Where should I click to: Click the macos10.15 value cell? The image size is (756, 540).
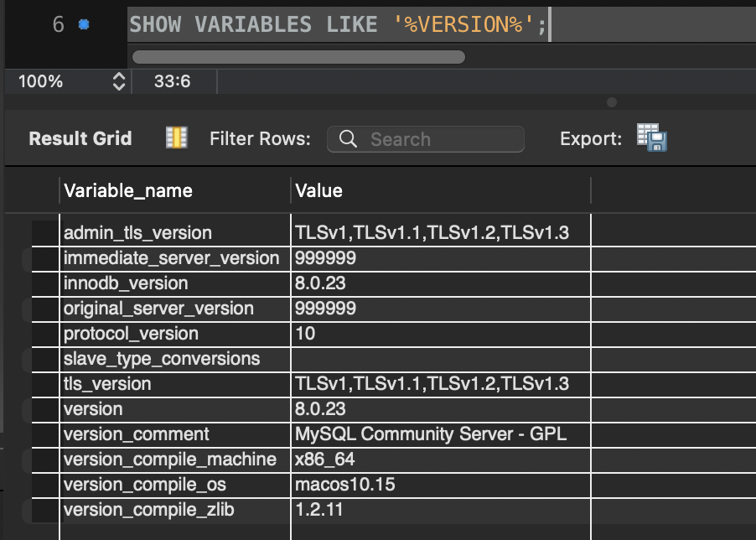pyautogui.click(x=441, y=485)
